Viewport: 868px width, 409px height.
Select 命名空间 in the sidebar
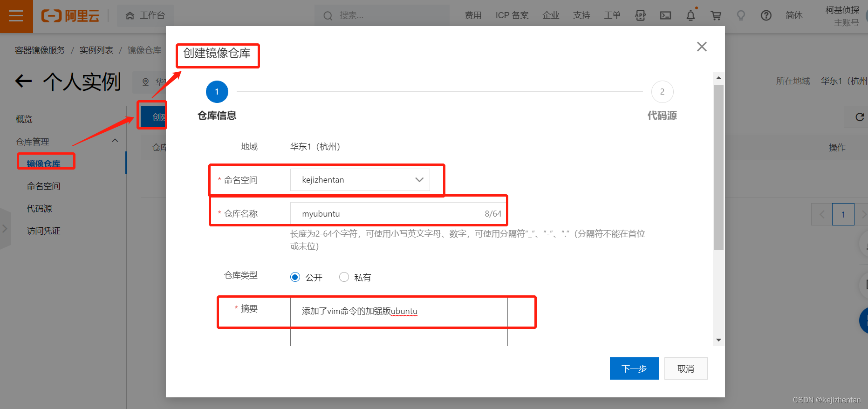tap(44, 186)
